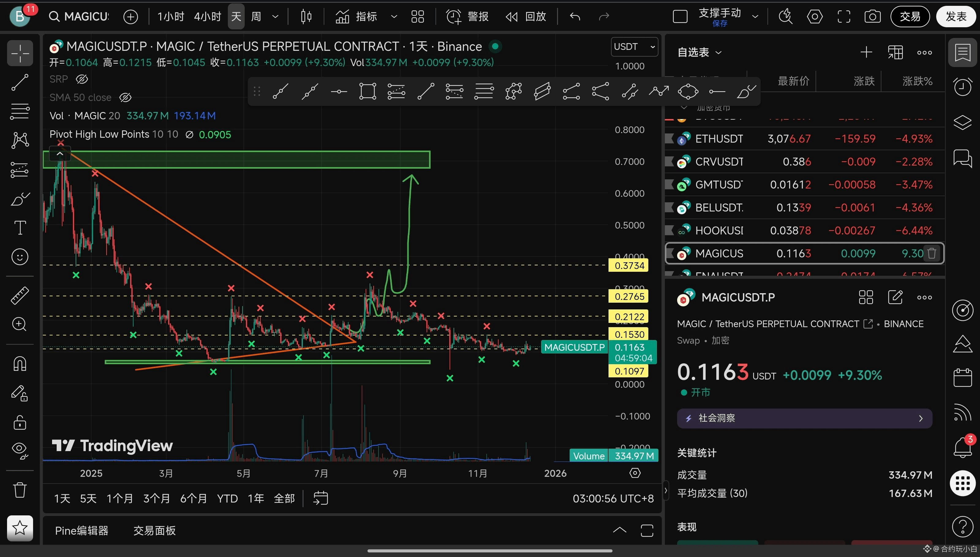Image resolution: width=980 pixels, height=557 pixels.
Task: Click the 发表 publish button
Action: [x=956, y=17]
